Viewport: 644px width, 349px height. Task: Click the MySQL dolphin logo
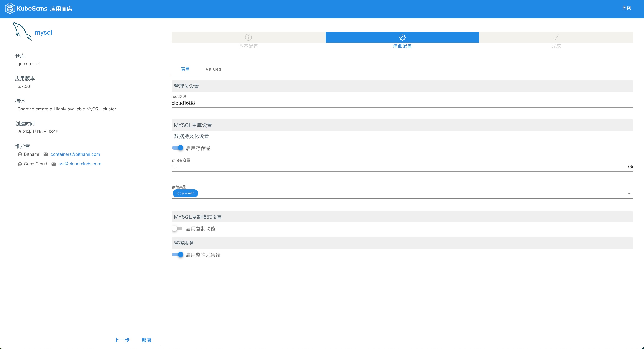tap(22, 31)
